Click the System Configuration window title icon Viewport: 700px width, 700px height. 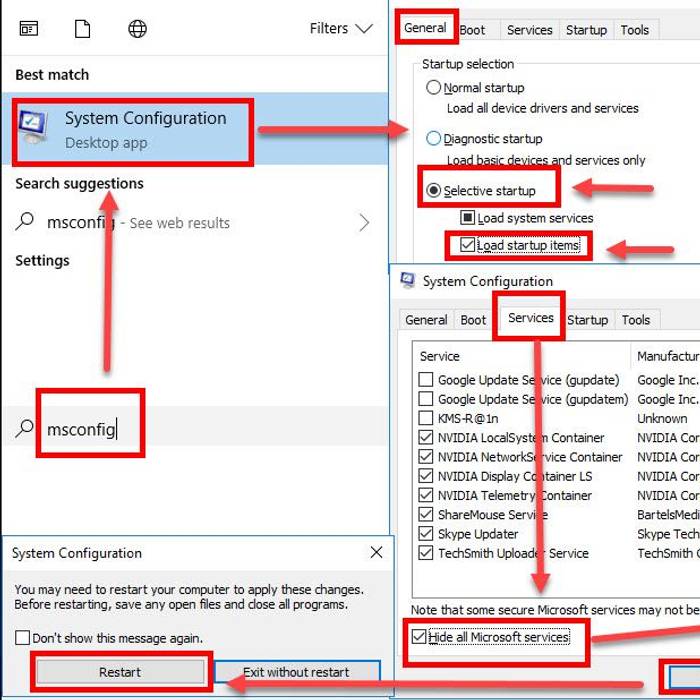(408, 281)
